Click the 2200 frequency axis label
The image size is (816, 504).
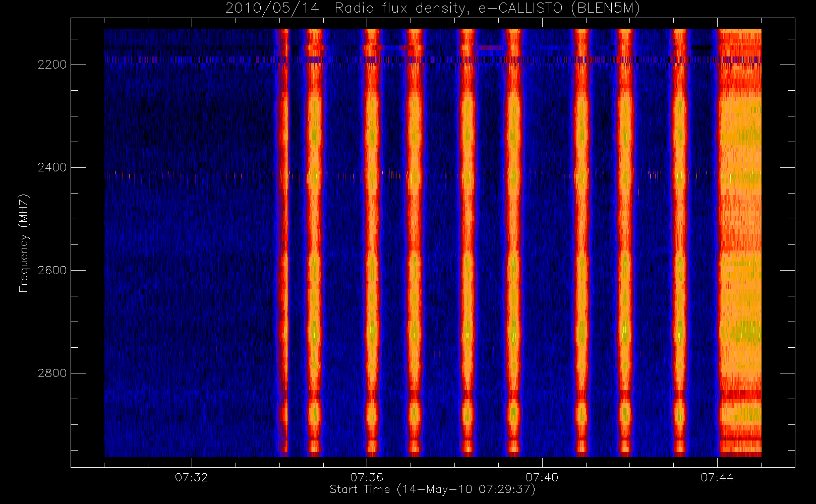52,65
